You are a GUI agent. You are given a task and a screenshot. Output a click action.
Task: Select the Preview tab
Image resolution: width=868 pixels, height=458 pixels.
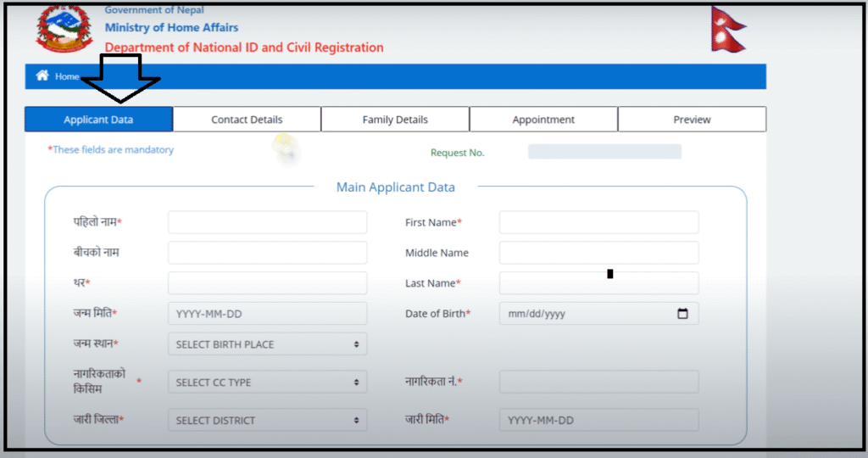pyautogui.click(x=692, y=120)
